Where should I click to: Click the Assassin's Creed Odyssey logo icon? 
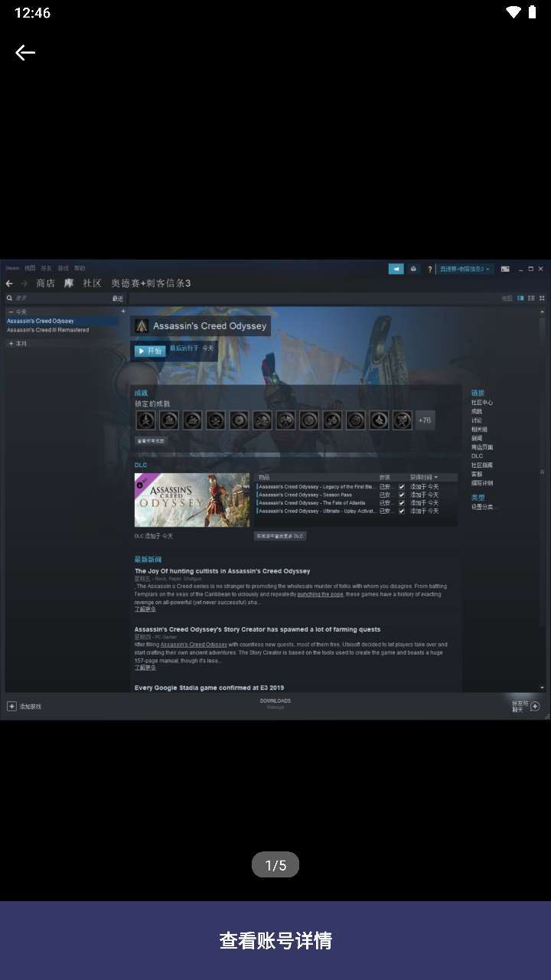[142, 326]
